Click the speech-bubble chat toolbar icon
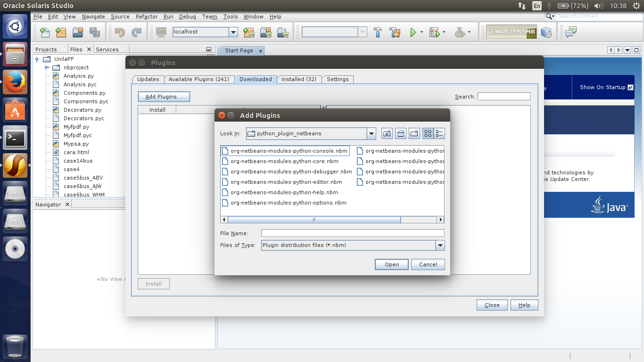Viewport: 644px width, 362px height. [x=571, y=32]
